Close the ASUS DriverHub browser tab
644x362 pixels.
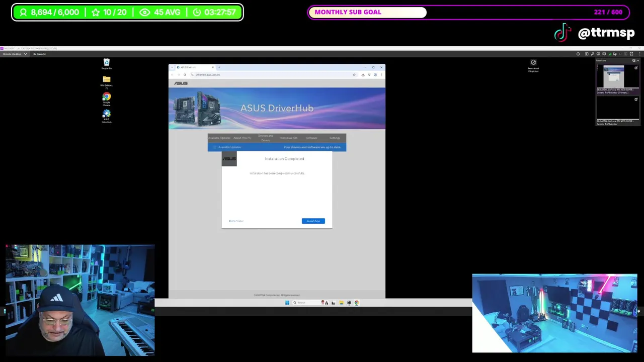point(212,67)
